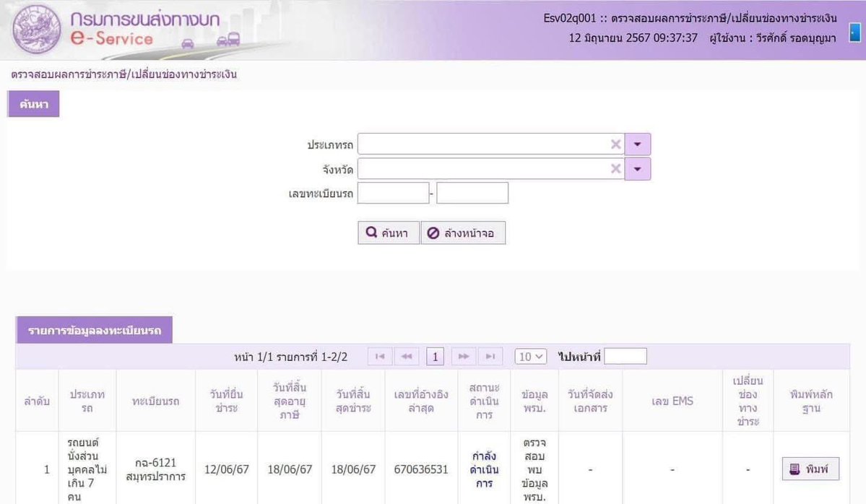Open the ประเภทรถ dropdown arrow
The image size is (866, 504).
coord(637,144)
